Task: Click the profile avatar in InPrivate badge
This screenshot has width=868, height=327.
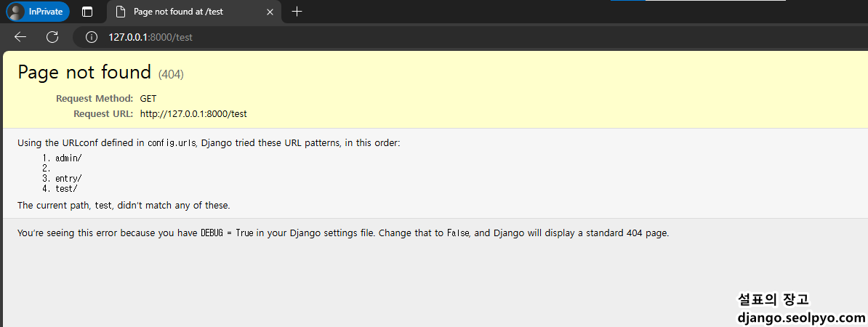Action: [17, 12]
